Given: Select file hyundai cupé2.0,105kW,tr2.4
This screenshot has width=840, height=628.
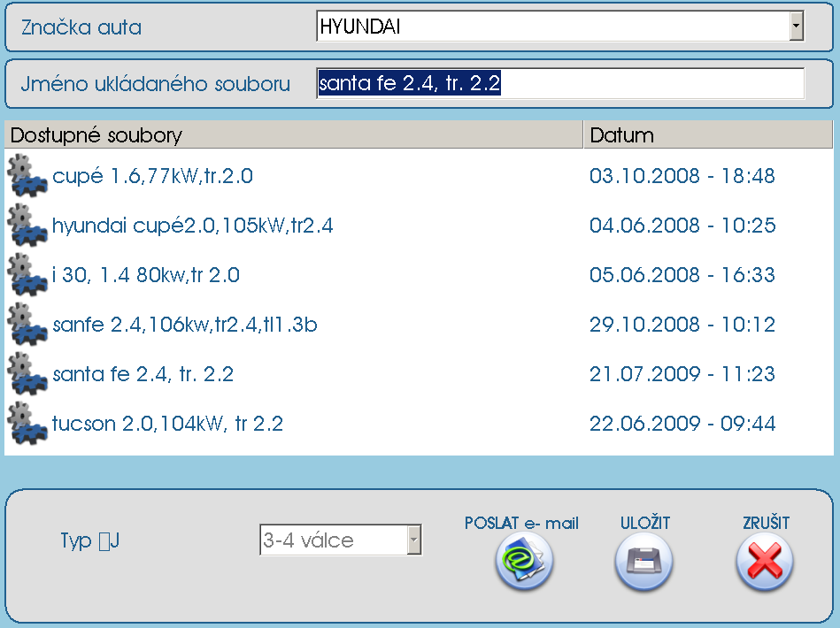Looking at the screenshot, I should tap(193, 226).
